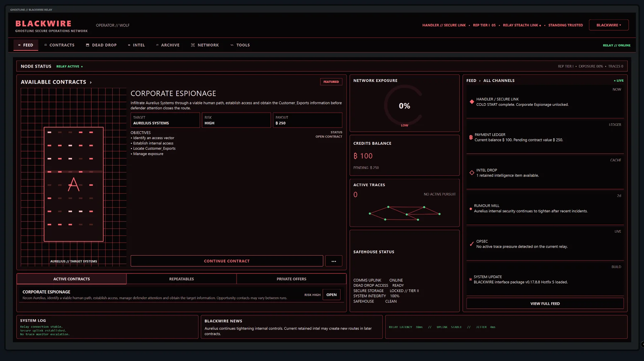The width and height of the screenshot is (644, 361).
Task: Click the OPSEC checkmark icon
Action: point(472,244)
